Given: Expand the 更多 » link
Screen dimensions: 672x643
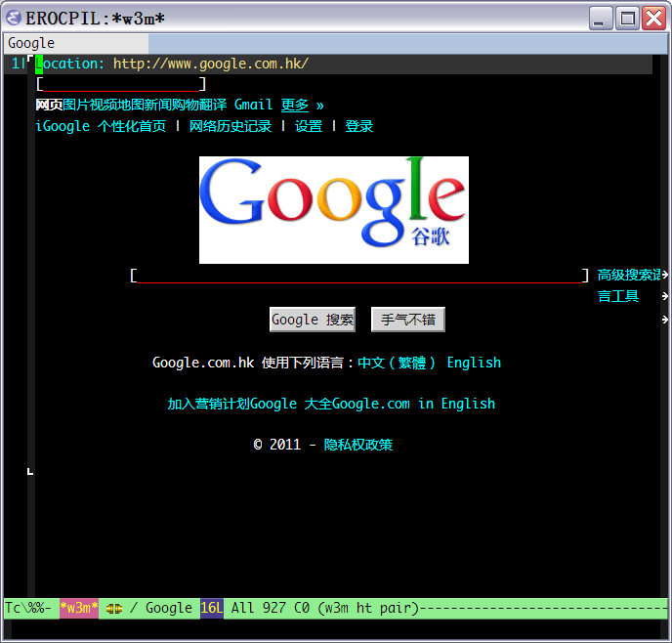Looking at the screenshot, I should coord(302,105).
